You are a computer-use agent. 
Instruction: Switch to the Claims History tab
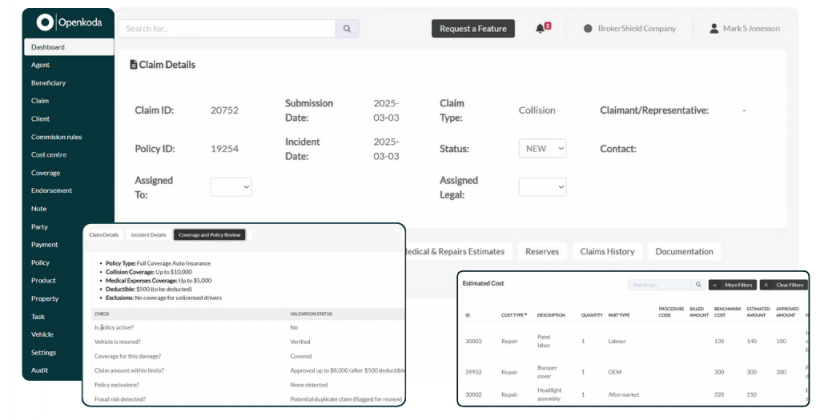(x=607, y=252)
